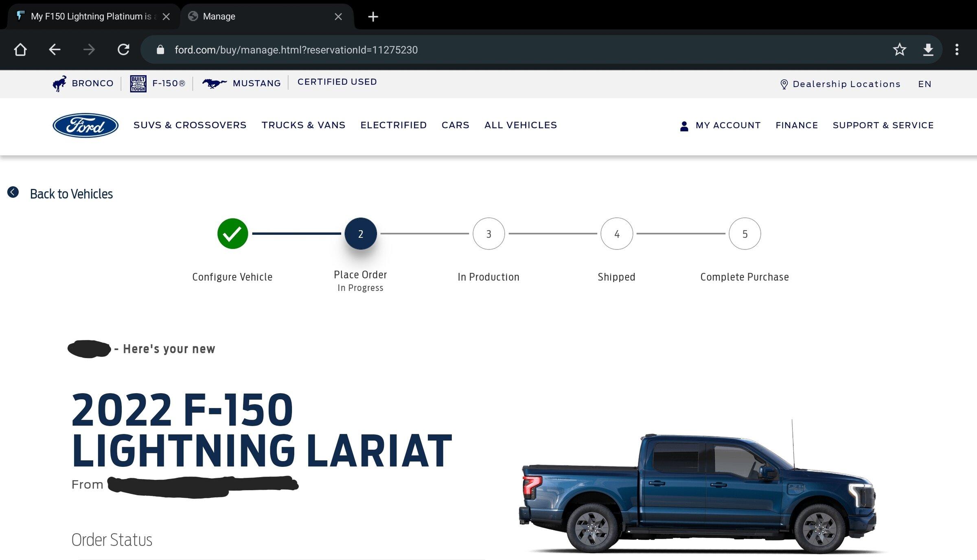This screenshot has height=560, width=977.
Task: Open a new tab with the plus icon
Action: click(x=373, y=17)
